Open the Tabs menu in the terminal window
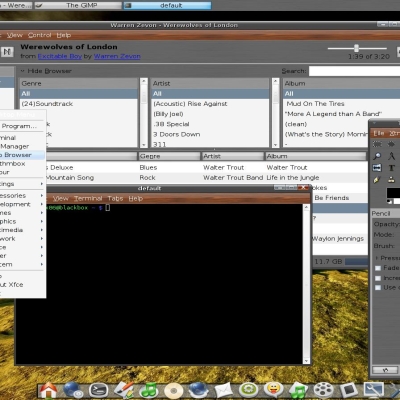This screenshot has width=400, height=400. 115,199
